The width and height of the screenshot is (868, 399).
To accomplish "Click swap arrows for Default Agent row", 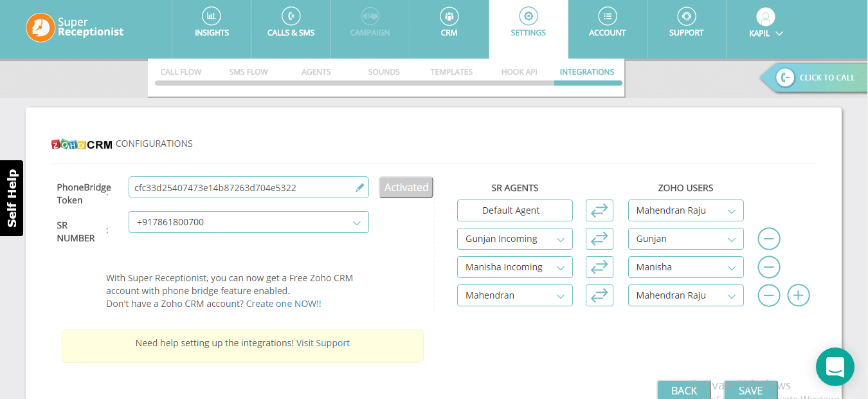I will point(599,210).
